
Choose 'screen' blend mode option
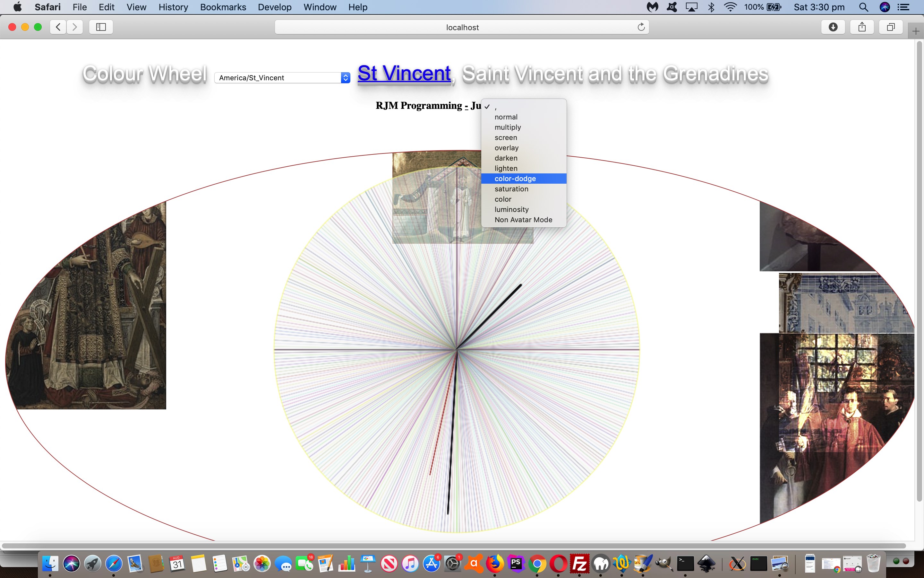pyautogui.click(x=524, y=138)
